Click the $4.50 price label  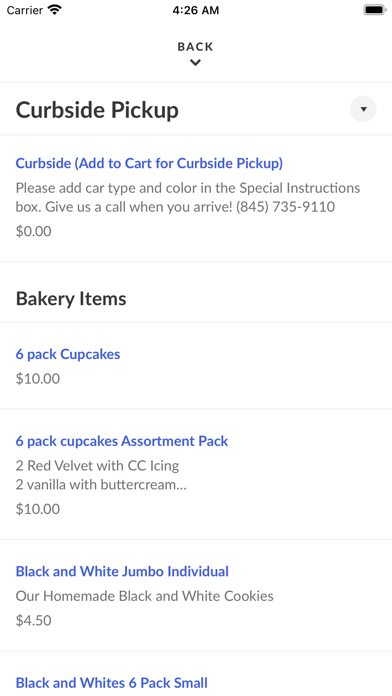[34, 620]
